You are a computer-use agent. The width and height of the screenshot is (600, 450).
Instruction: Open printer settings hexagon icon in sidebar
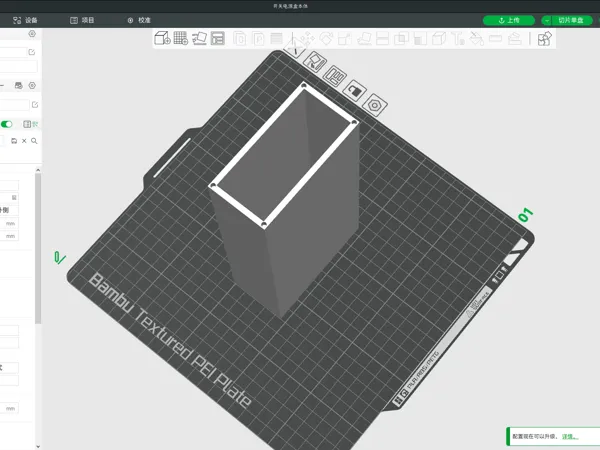[32, 34]
